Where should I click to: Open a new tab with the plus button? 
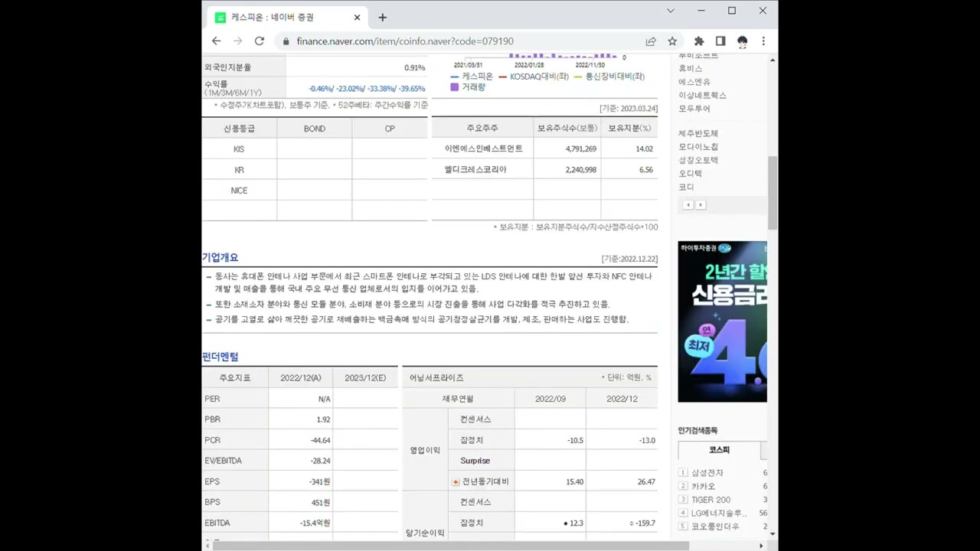[383, 18]
